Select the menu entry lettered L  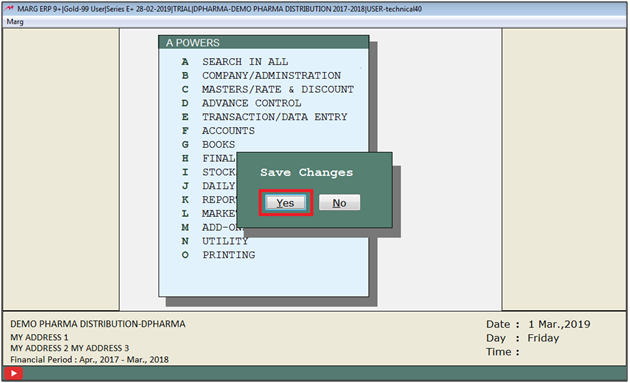click(209, 213)
